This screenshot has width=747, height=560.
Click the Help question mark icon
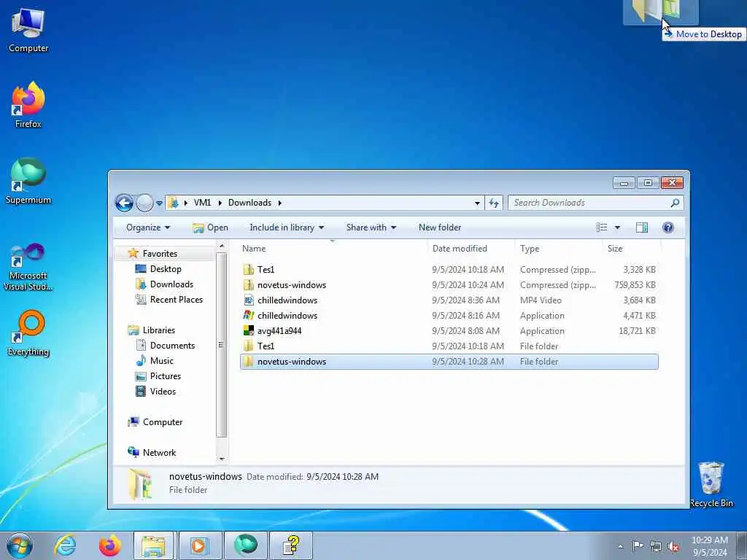[x=668, y=227]
